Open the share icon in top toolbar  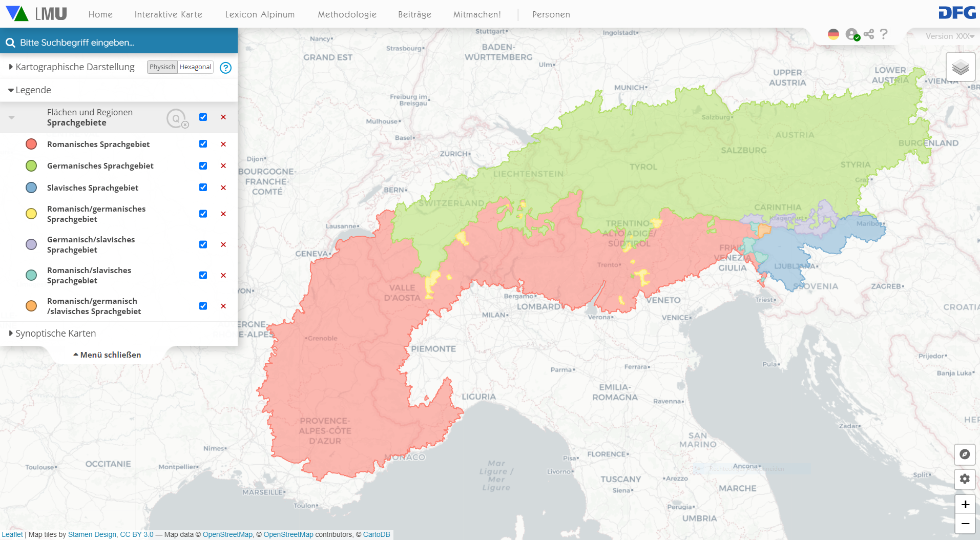[x=869, y=34]
